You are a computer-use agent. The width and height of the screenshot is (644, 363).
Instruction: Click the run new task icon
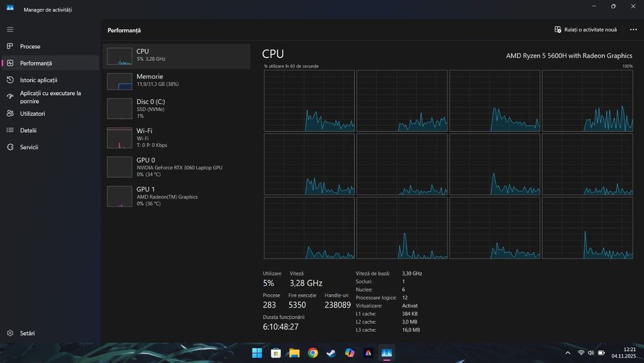(558, 30)
